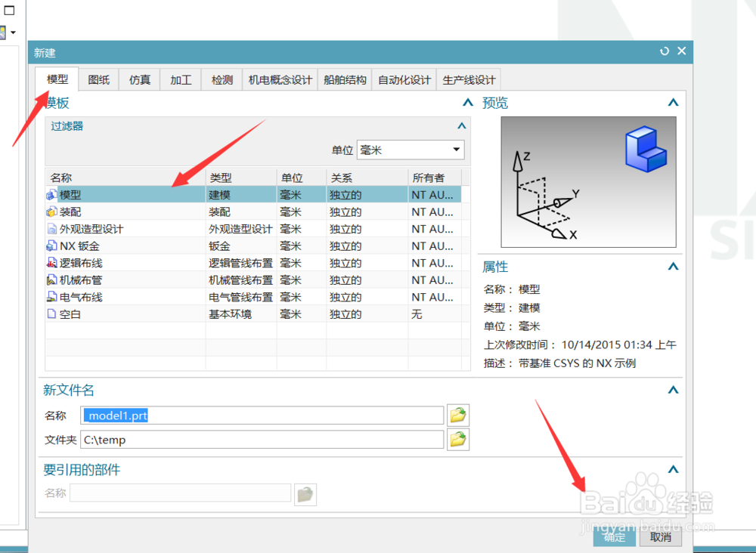Viewport: 756px width, 553px height.
Task: Click the 空白 template icon
Action: click(51, 314)
